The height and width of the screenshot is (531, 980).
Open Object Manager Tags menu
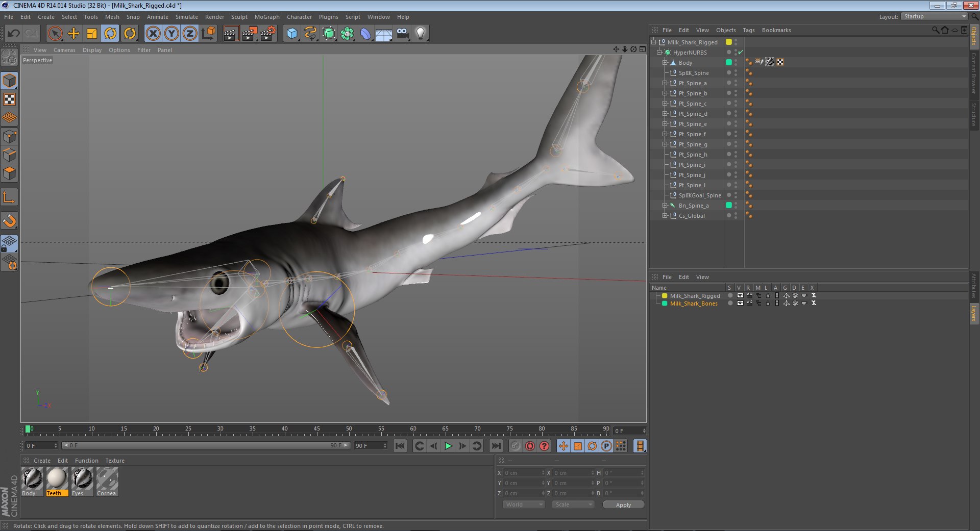pyautogui.click(x=749, y=30)
